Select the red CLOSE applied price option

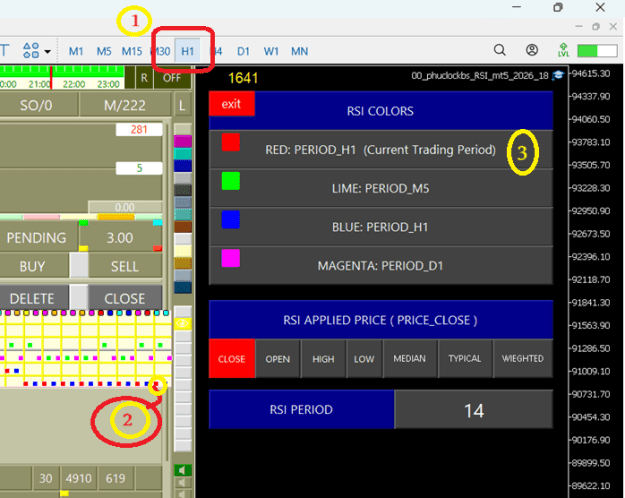[232, 359]
